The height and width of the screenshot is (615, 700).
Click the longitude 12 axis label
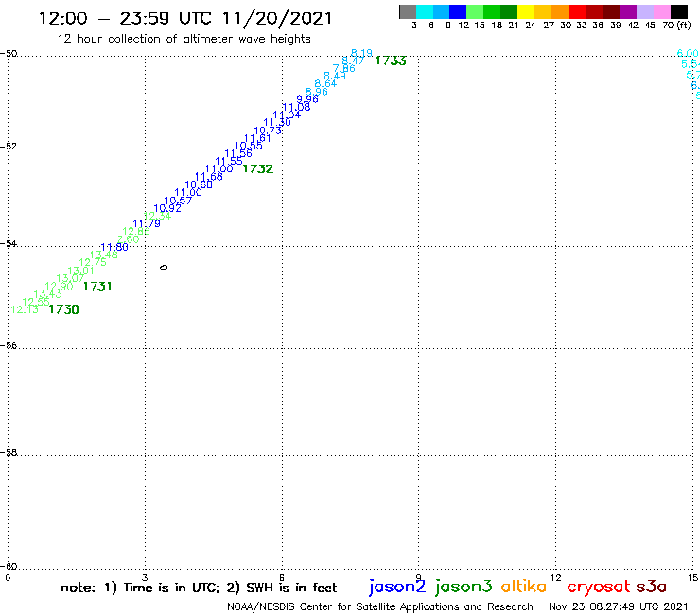tap(555, 578)
